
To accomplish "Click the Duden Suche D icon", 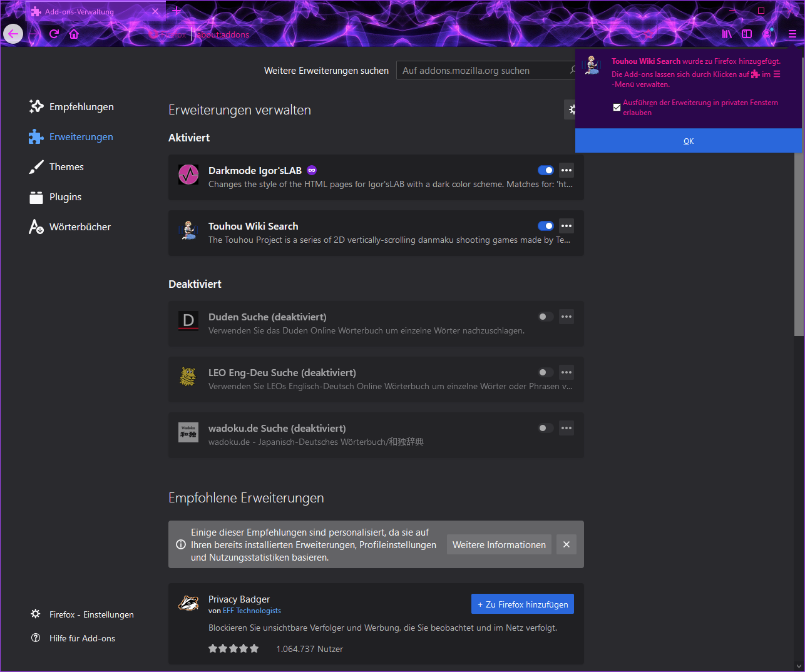I will pos(188,321).
